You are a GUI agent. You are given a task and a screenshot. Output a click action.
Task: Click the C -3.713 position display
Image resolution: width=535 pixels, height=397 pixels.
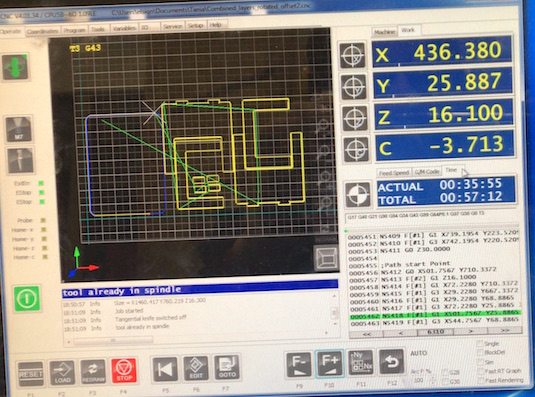point(445,145)
